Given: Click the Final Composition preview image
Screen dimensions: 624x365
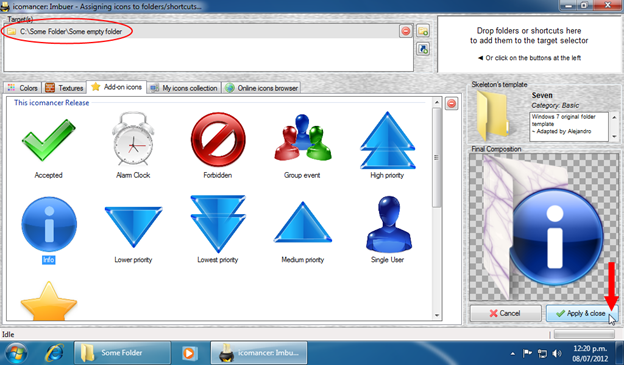Looking at the screenshot, I should (x=544, y=227).
